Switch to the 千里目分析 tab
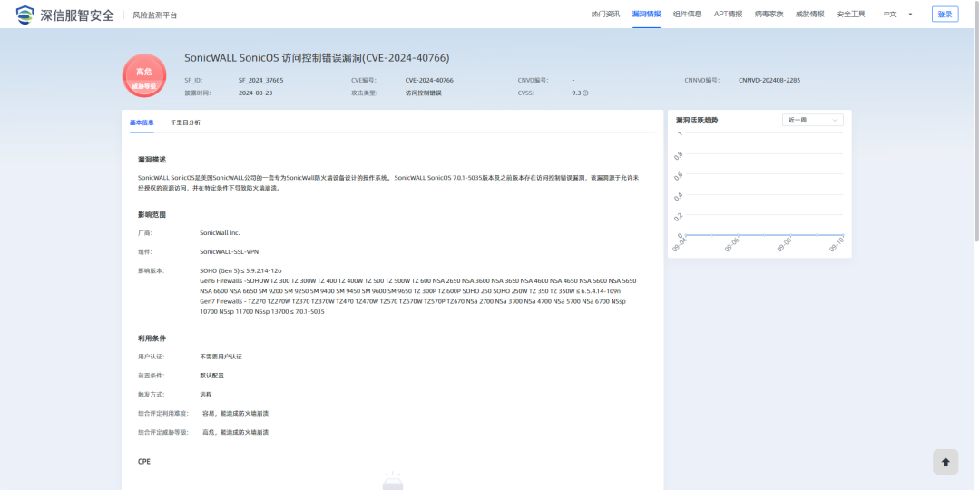980x490 pixels. tap(185, 122)
